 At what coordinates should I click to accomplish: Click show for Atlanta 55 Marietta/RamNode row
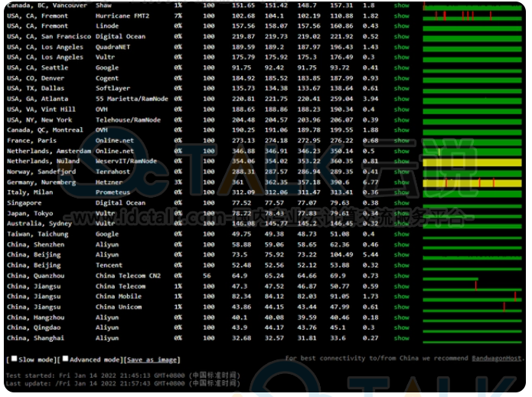pyautogui.click(x=401, y=99)
